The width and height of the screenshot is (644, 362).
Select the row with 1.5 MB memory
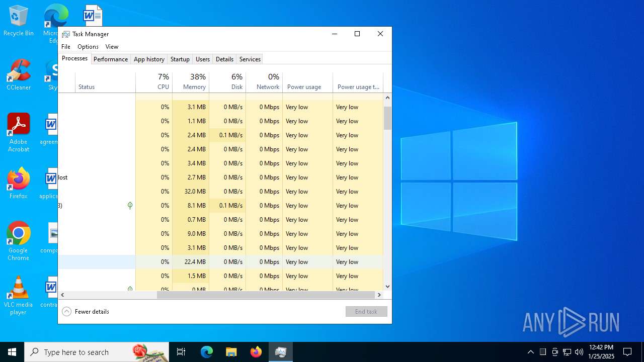tap(220, 276)
